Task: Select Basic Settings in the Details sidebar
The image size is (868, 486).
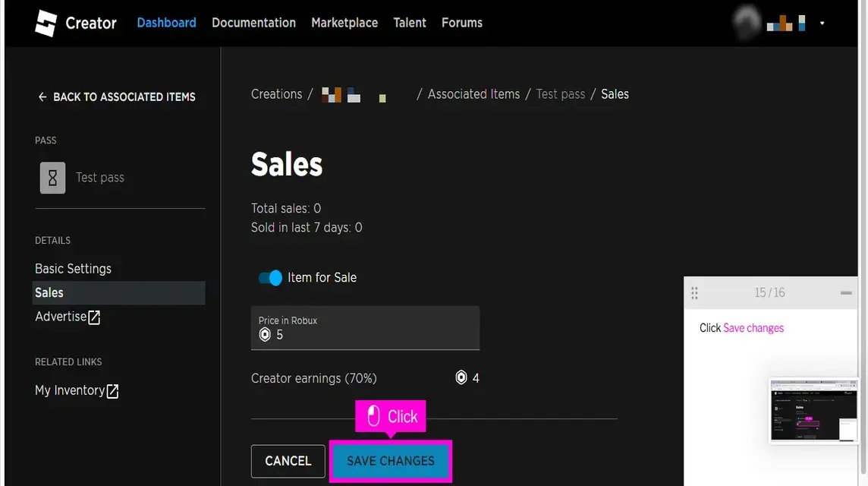Action: (x=73, y=268)
